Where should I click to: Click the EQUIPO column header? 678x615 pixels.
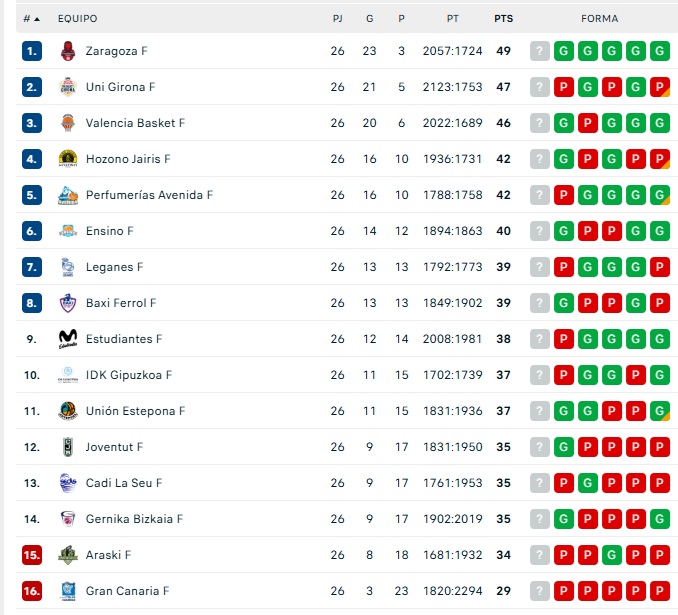(77, 18)
